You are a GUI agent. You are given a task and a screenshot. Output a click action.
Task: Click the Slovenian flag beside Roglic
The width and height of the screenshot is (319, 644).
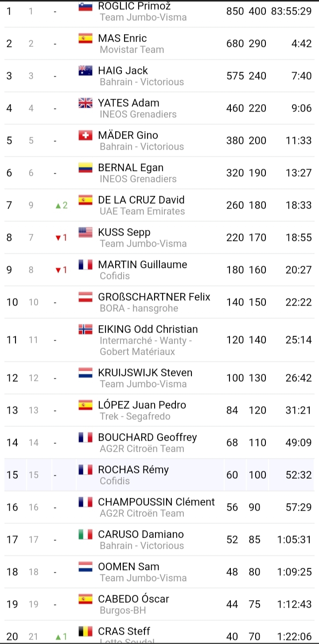pos(85,6)
